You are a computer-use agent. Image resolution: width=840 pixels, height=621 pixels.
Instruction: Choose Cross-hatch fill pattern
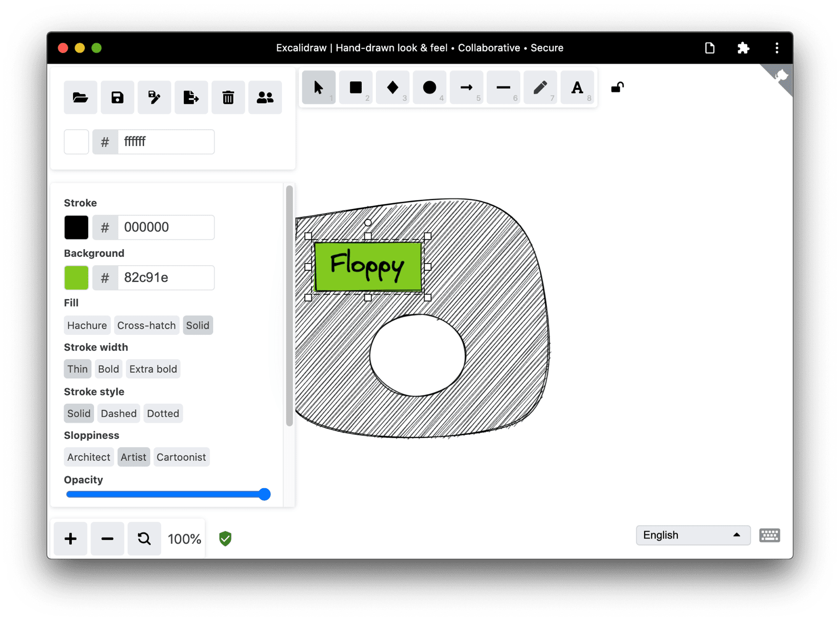[x=146, y=325]
